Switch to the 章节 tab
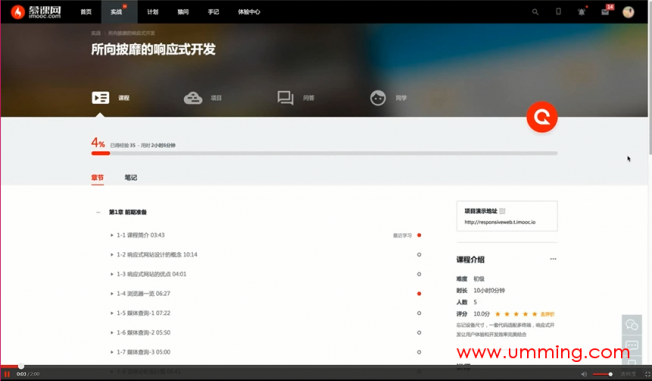This screenshot has width=652, height=381. tap(97, 178)
